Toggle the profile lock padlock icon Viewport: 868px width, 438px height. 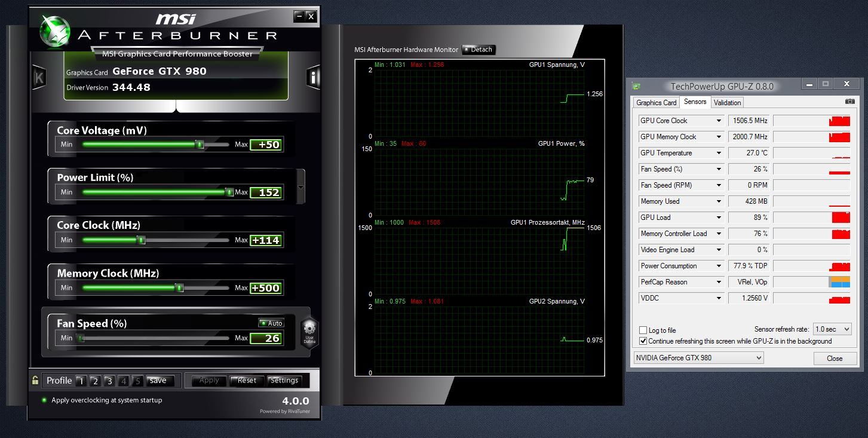click(36, 380)
